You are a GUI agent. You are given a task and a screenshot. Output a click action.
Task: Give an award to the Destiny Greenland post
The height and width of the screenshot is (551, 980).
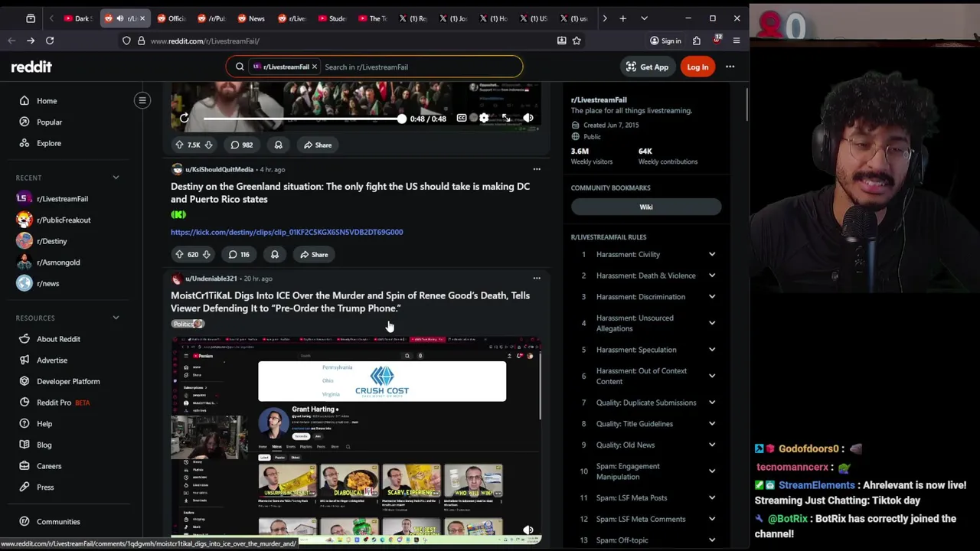click(275, 254)
